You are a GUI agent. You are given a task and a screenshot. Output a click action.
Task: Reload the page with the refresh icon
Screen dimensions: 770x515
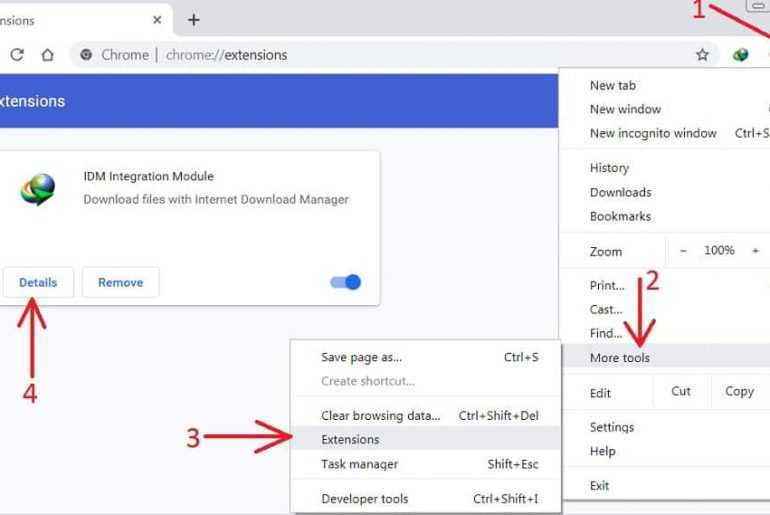[17, 54]
